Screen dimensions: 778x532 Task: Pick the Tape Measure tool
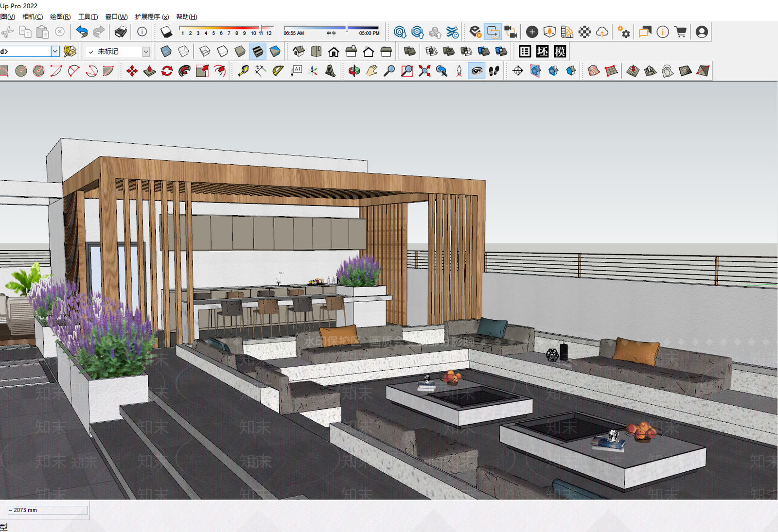(243, 71)
